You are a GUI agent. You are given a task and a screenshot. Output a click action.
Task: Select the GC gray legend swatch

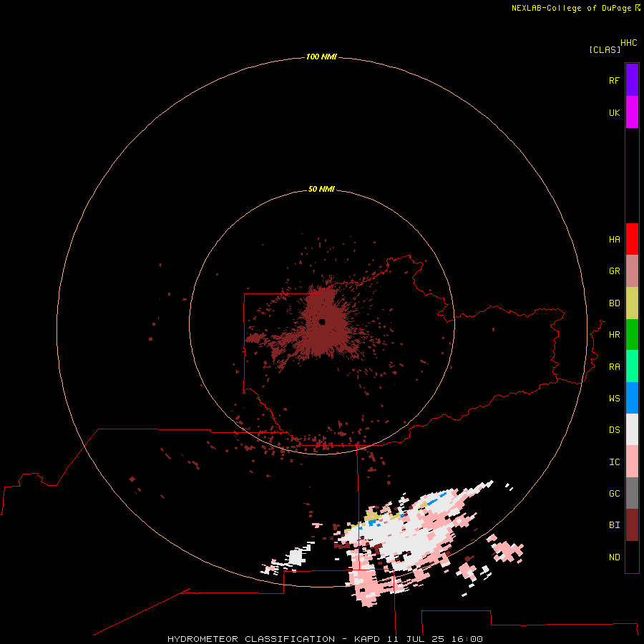pos(632,493)
